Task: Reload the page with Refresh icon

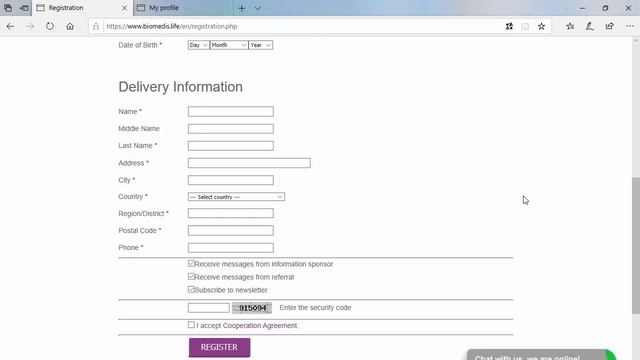Action: pyautogui.click(x=50, y=26)
